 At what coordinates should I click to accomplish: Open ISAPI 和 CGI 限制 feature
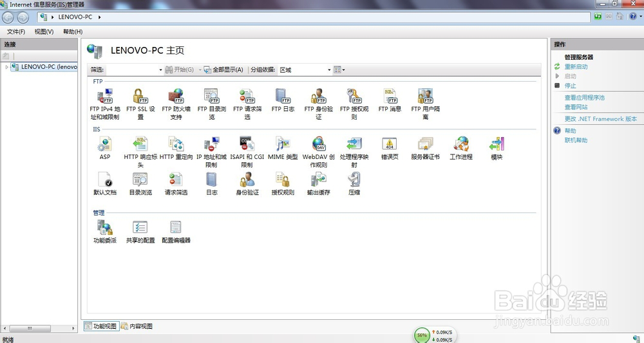click(x=247, y=152)
